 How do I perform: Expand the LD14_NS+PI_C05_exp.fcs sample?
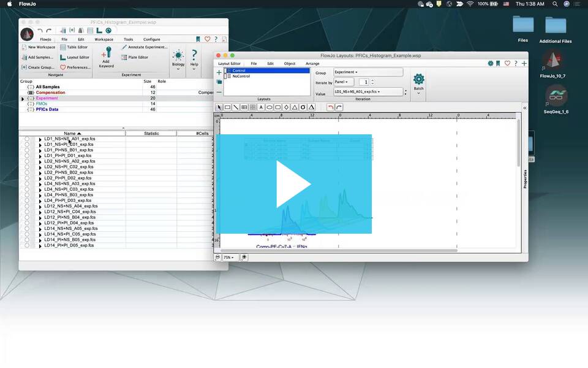40,234
